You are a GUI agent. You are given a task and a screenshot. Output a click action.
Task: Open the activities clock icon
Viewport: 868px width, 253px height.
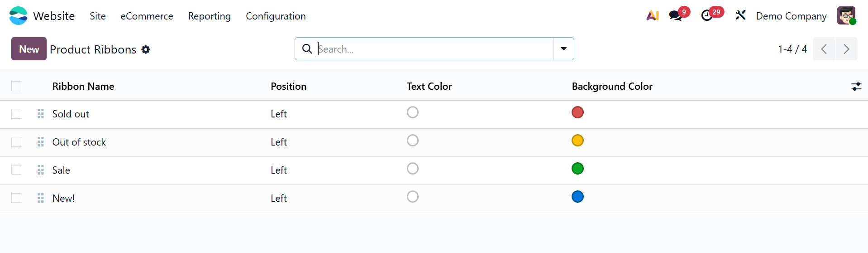(707, 16)
